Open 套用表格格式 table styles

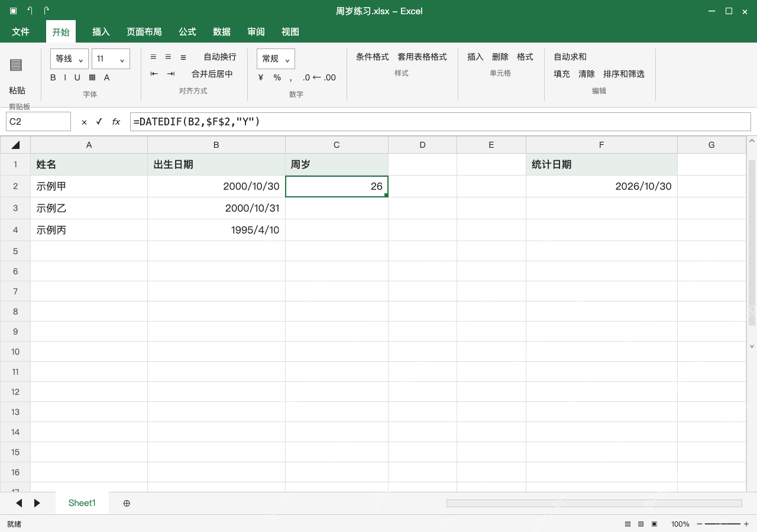[x=422, y=57]
